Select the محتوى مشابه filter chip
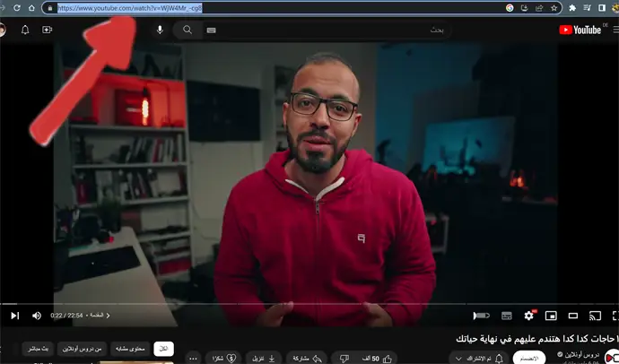The width and height of the screenshot is (619, 364). [130, 349]
